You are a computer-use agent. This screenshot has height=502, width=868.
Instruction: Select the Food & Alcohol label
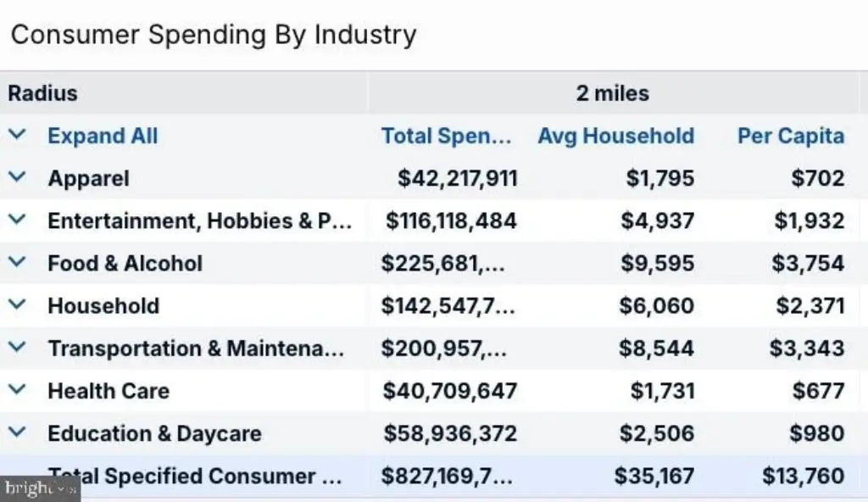coord(125,263)
